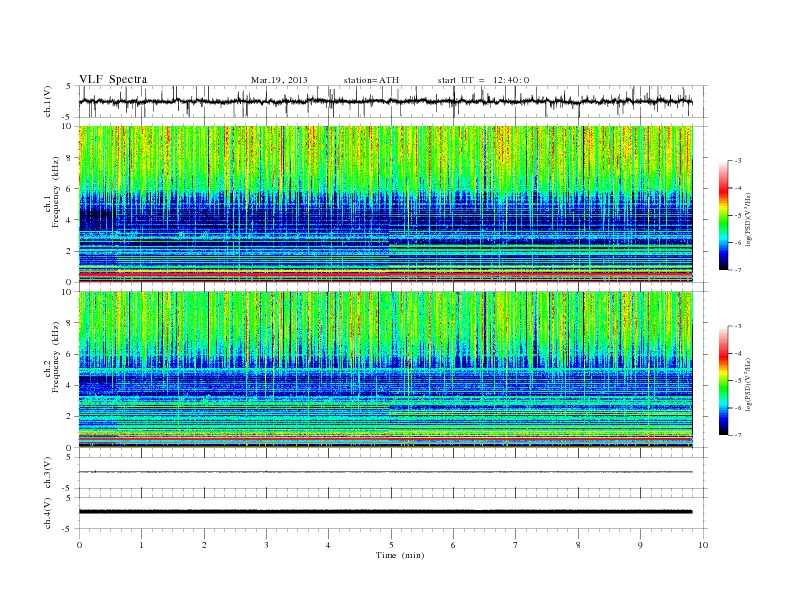Click time axis tick label '6'

[x=453, y=545]
